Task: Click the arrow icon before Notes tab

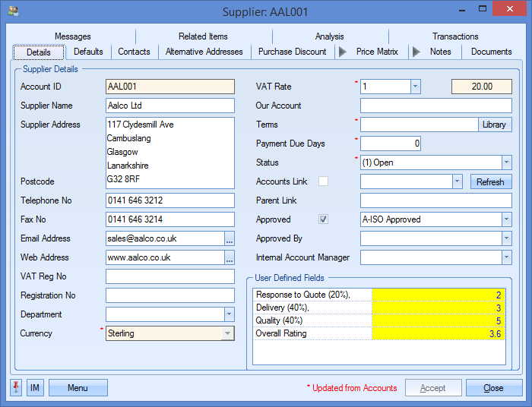Action: point(416,52)
